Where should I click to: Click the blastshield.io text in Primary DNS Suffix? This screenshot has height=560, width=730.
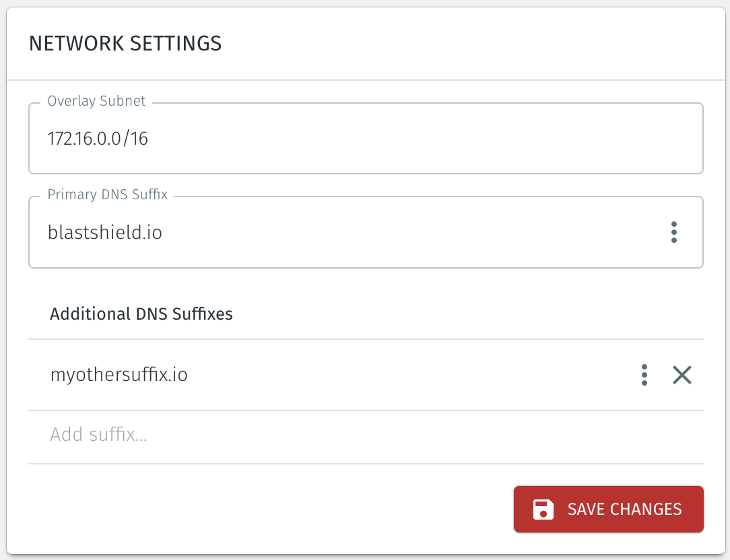tap(105, 232)
